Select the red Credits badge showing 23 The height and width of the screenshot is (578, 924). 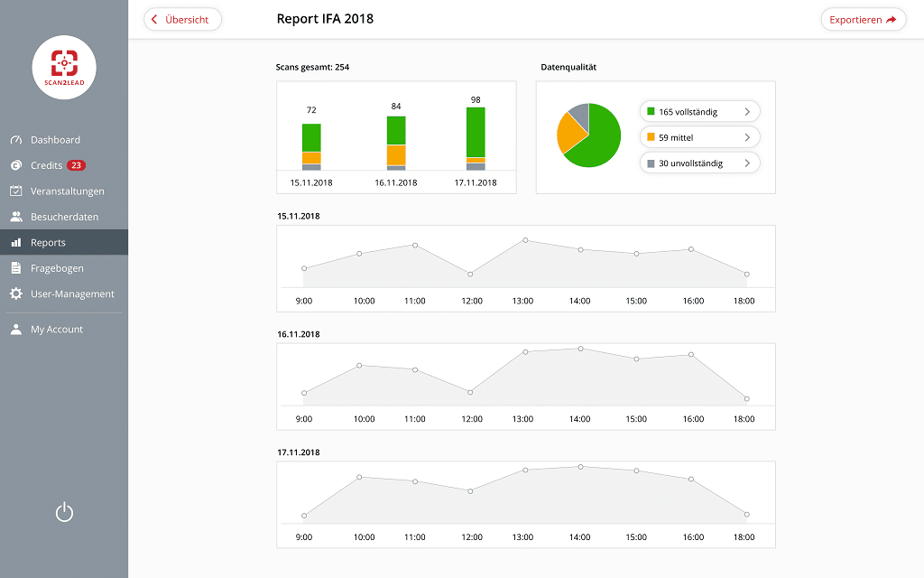(x=77, y=165)
